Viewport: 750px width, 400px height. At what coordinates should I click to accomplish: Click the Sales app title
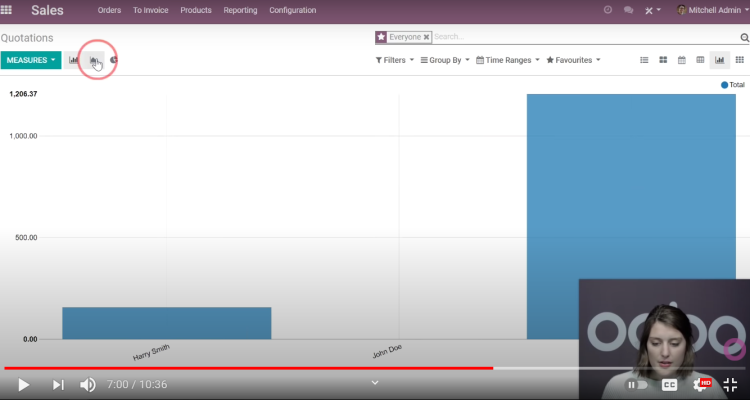(x=47, y=10)
